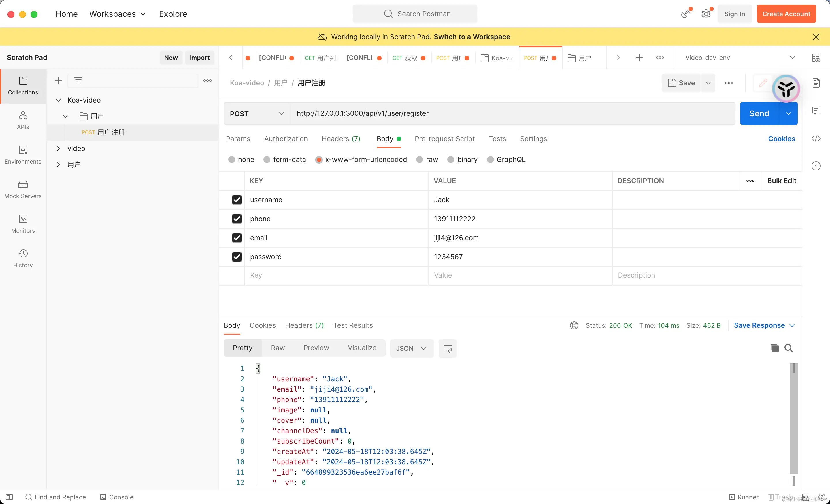The height and width of the screenshot is (504, 830).
Task: Uncheck the password parameter checkbox
Action: (237, 257)
